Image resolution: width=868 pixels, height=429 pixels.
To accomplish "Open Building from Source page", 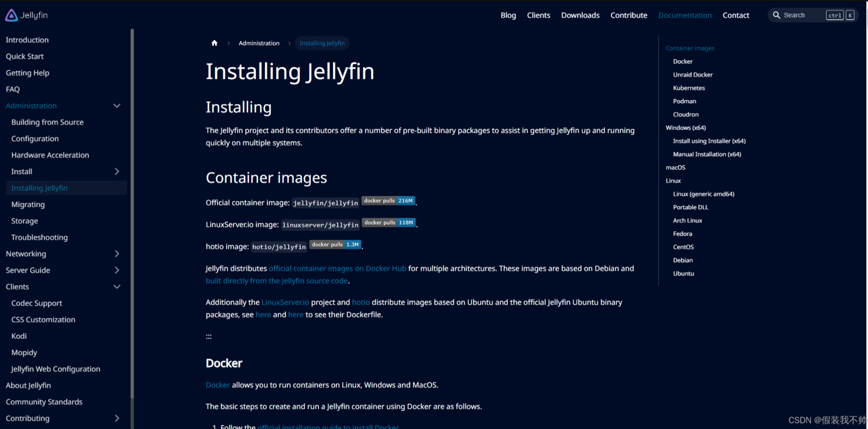I will [48, 122].
